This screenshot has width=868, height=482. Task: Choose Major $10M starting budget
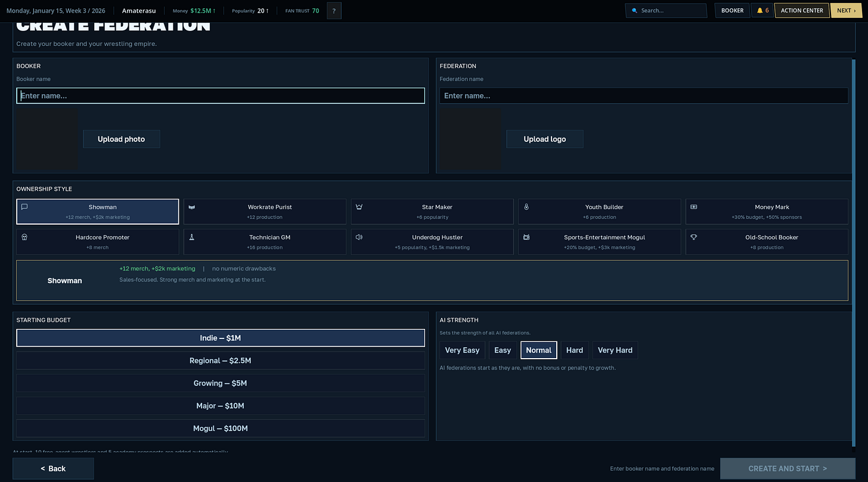pyautogui.click(x=221, y=406)
